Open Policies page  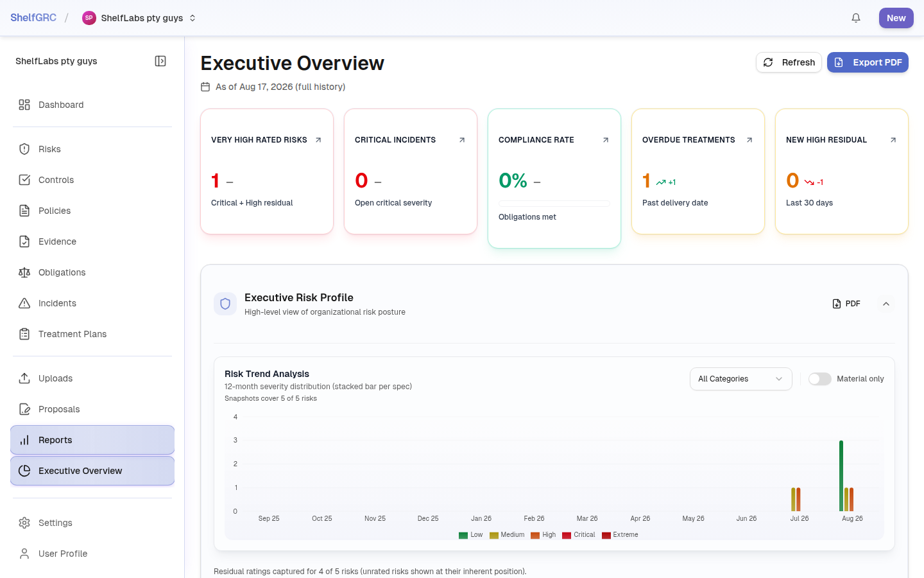tap(92, 211)
